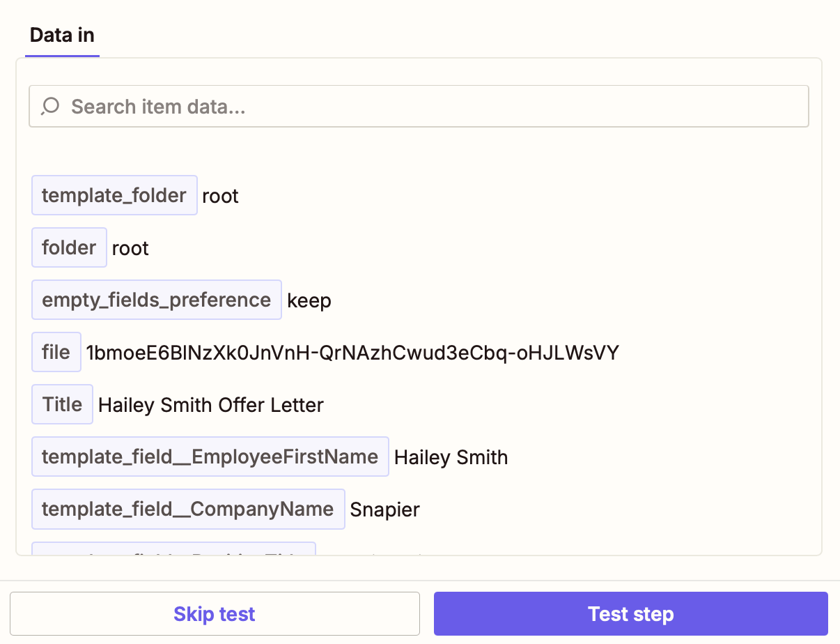Run the Test step button

pos(630,614)
